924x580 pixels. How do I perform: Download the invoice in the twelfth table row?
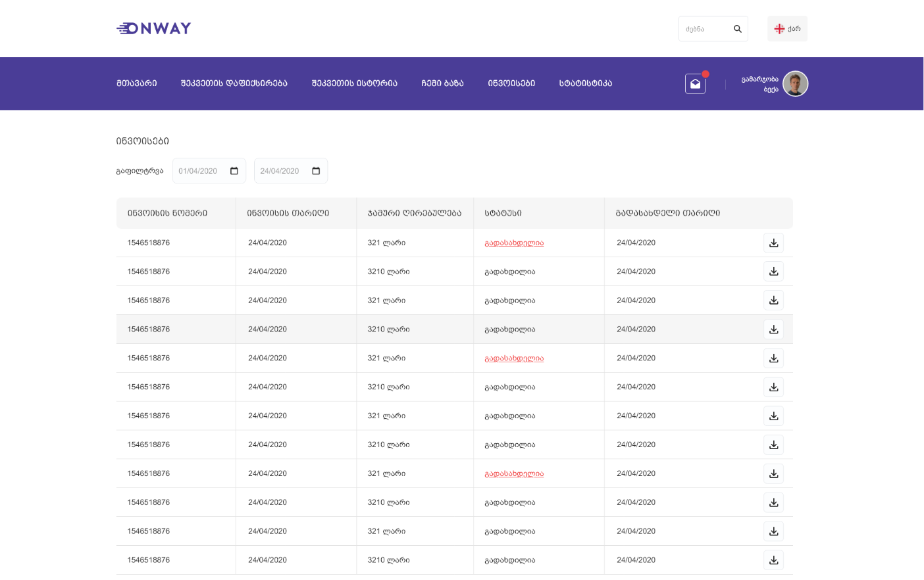click(x=773, y=560)
